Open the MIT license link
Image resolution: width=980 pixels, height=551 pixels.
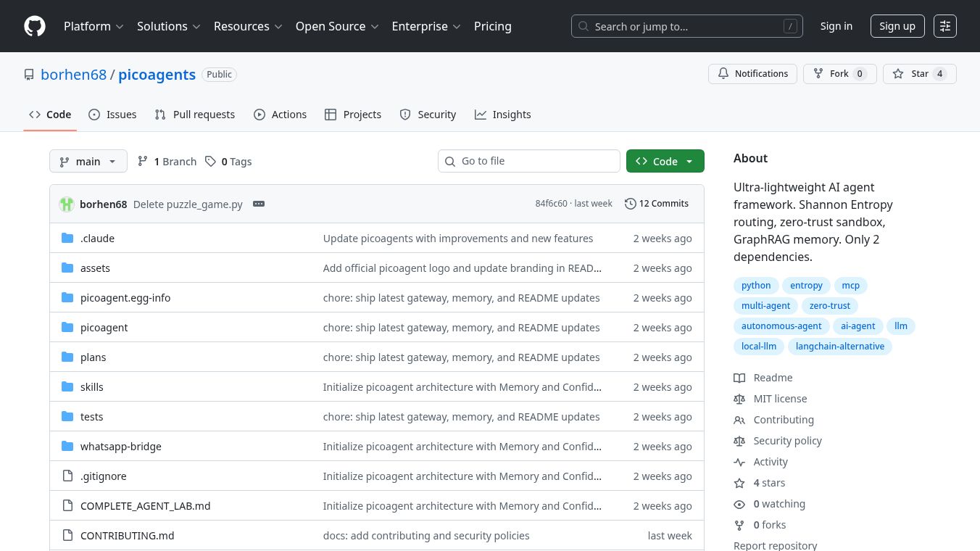click(780, 399)
